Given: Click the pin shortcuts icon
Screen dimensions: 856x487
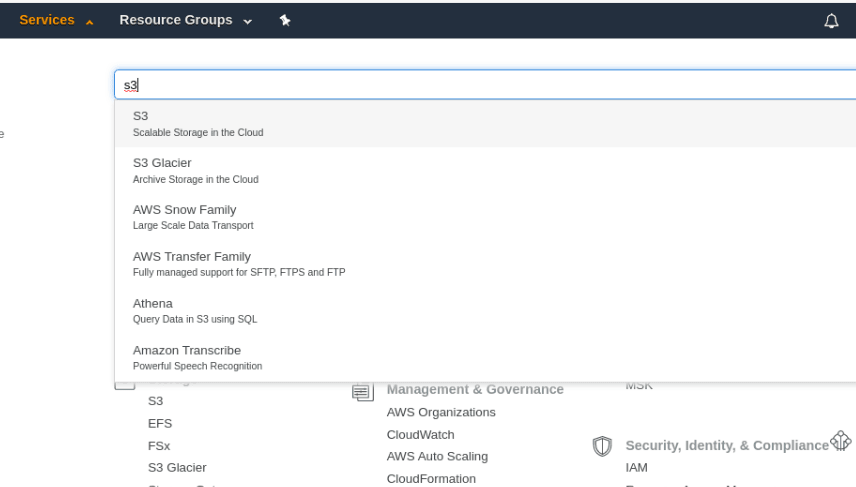Looking at the screenshot, I should tap(284, 20).
